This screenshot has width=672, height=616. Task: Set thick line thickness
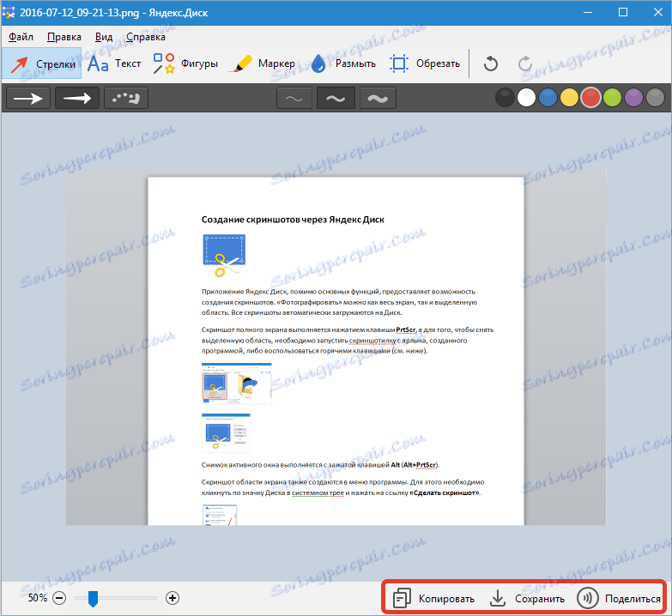click(378, 98)
